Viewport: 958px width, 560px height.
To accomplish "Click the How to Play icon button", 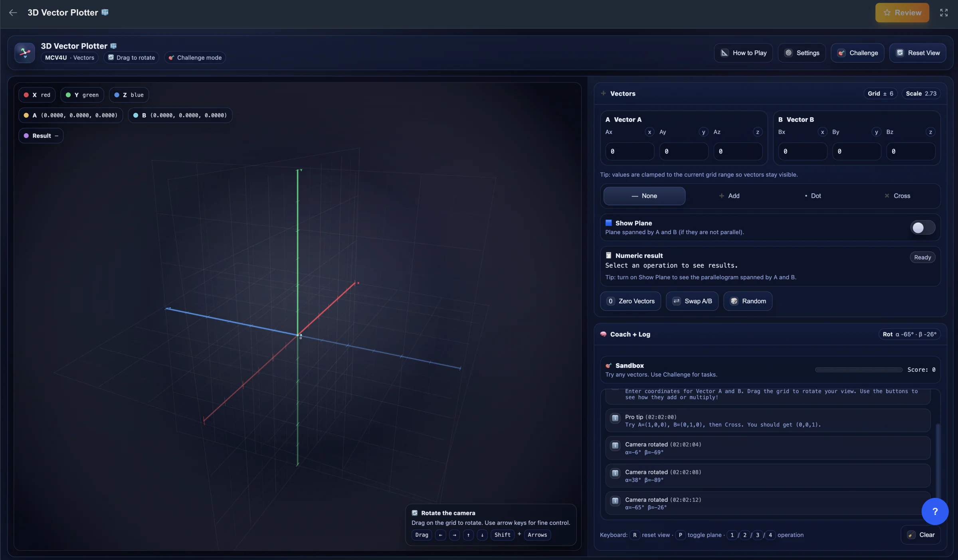I will (x=743, y=53).
